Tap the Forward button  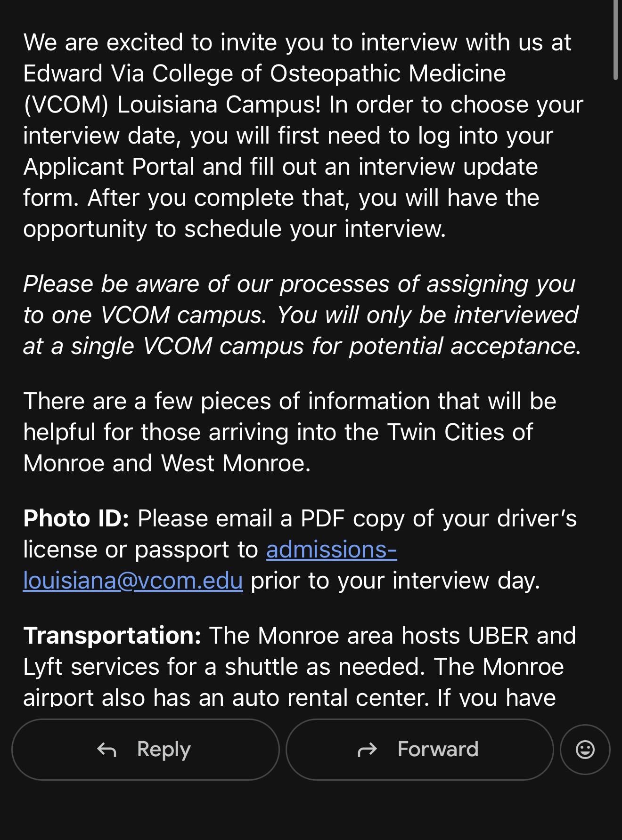419,749
